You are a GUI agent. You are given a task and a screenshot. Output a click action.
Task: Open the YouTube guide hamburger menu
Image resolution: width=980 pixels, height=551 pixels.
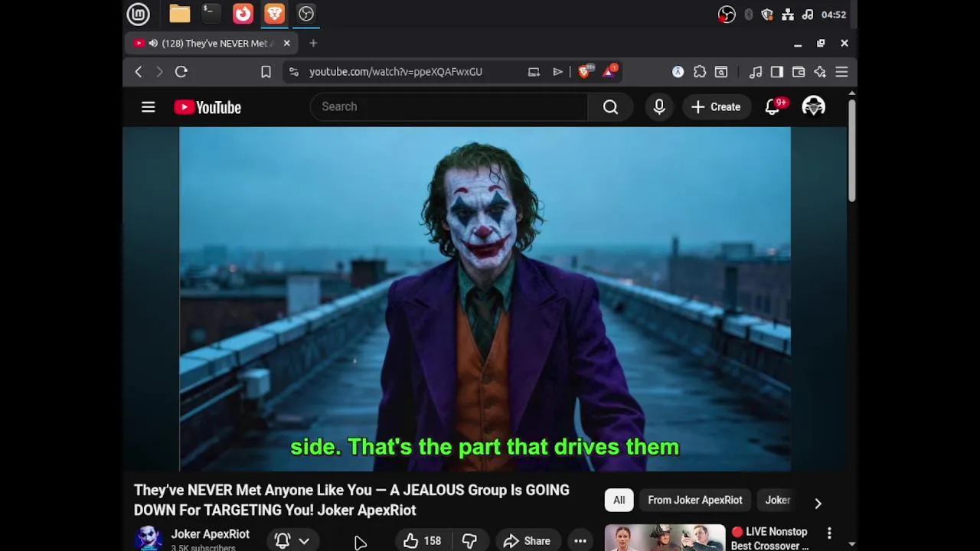[149, 107]
